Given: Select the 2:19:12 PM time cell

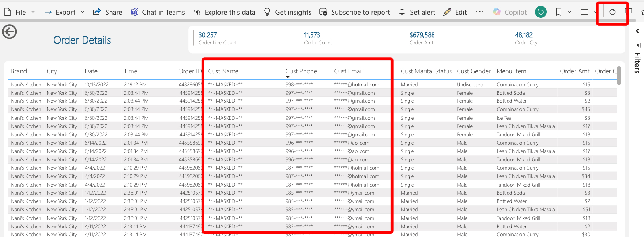Looking at the screenshot, I should 135,85.
